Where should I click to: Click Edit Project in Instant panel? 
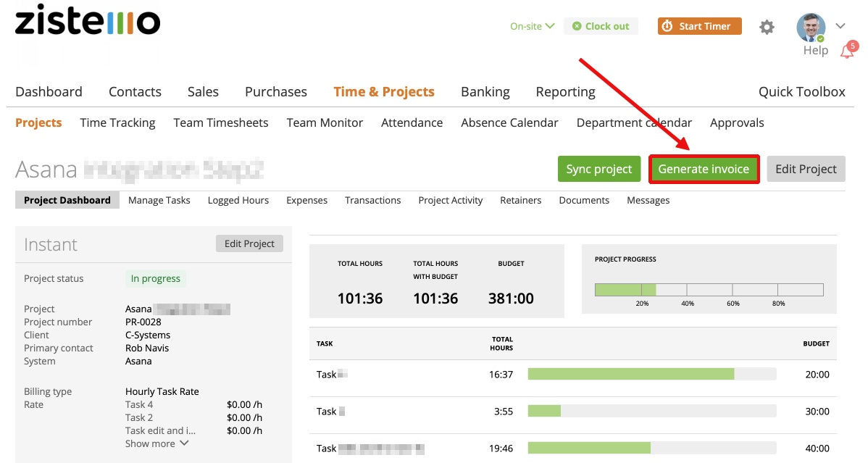click(249, 243)
